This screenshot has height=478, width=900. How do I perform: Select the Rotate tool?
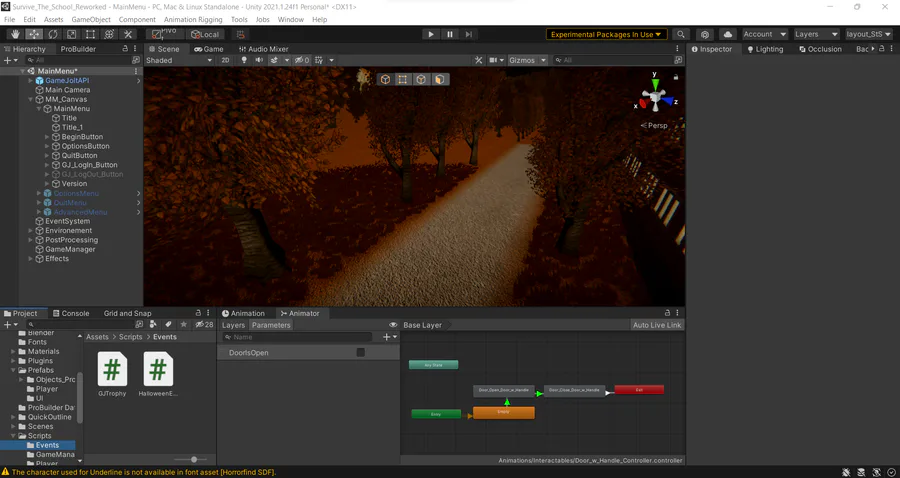[53, 34]
